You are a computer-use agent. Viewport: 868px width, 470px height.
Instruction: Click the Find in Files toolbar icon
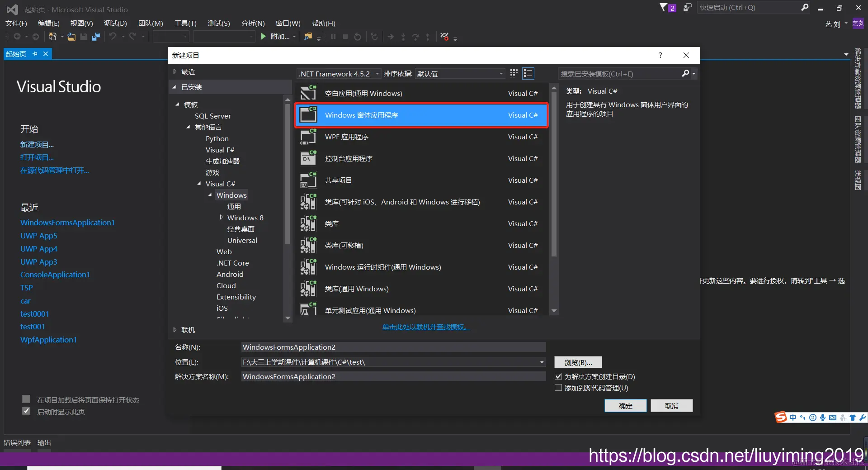click(x=308, y=37)
